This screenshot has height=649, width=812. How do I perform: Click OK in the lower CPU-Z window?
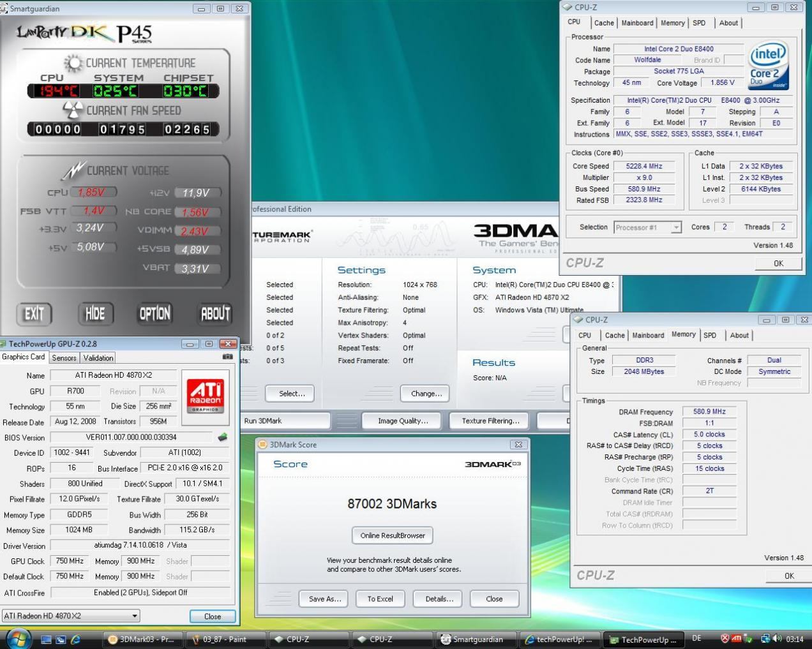pyautogui.click(x=789, y=576)
